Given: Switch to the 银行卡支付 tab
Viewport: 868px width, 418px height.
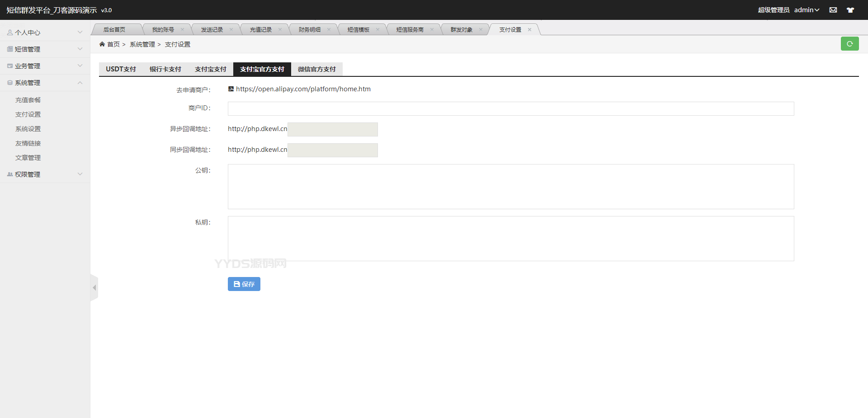Looking at the screenshot, I should coord(165,69).
